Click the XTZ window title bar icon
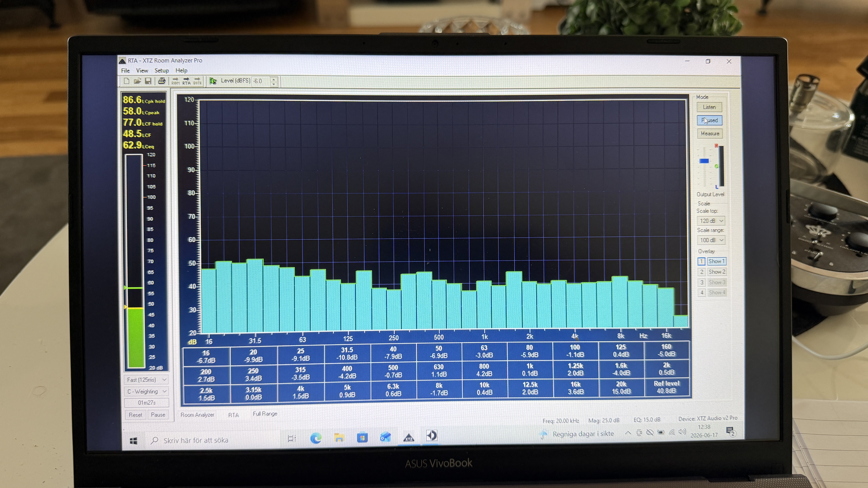This screenshot has width=868, height=488. pyautogui.click(x=122, y=61)
